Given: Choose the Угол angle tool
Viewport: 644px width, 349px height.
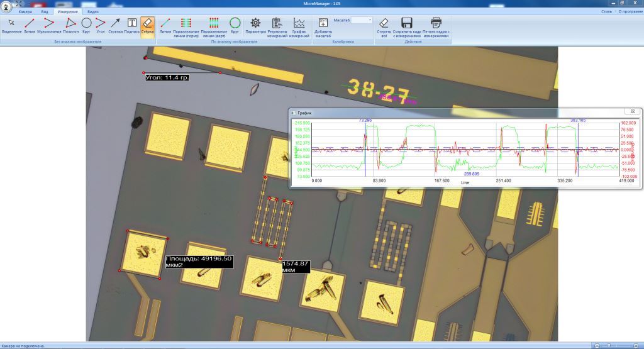Looking at the screenshot, I should click(x=100, y=25).
